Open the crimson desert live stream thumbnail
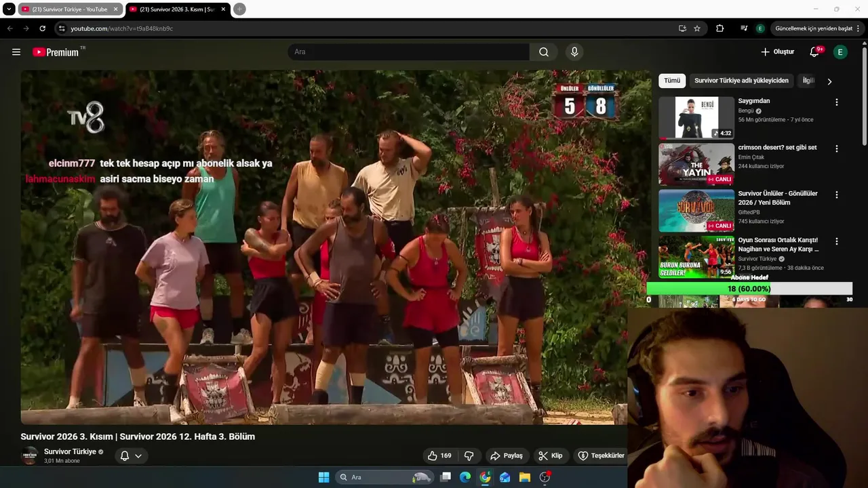The width and height of the screenshot is (868, 488). [696, 164]
